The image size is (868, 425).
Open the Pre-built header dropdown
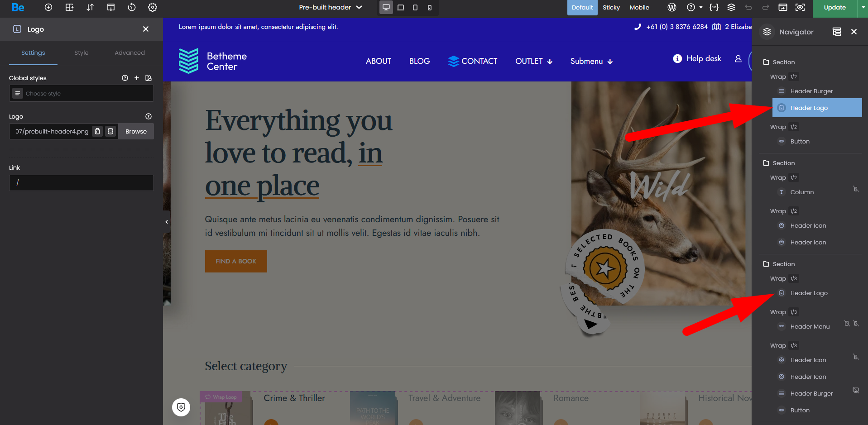click(331, 7)
